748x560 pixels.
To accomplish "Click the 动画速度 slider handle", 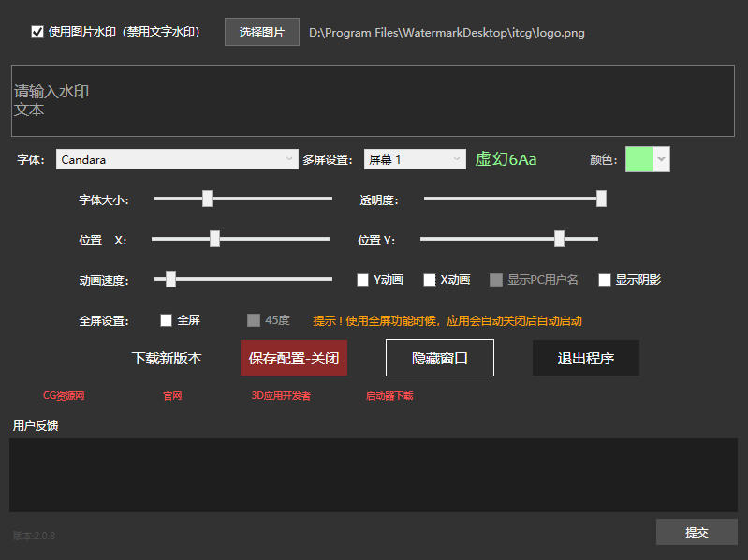I will (170, 279).
